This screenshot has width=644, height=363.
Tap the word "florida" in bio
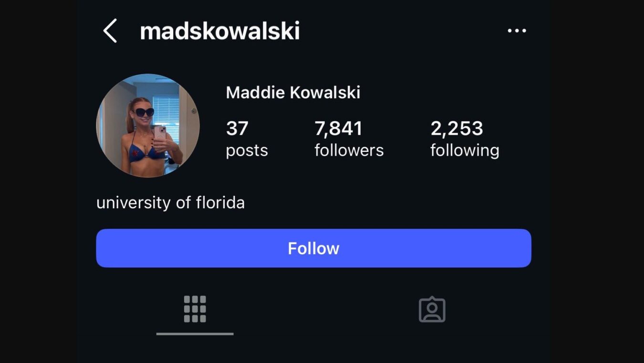220,203
